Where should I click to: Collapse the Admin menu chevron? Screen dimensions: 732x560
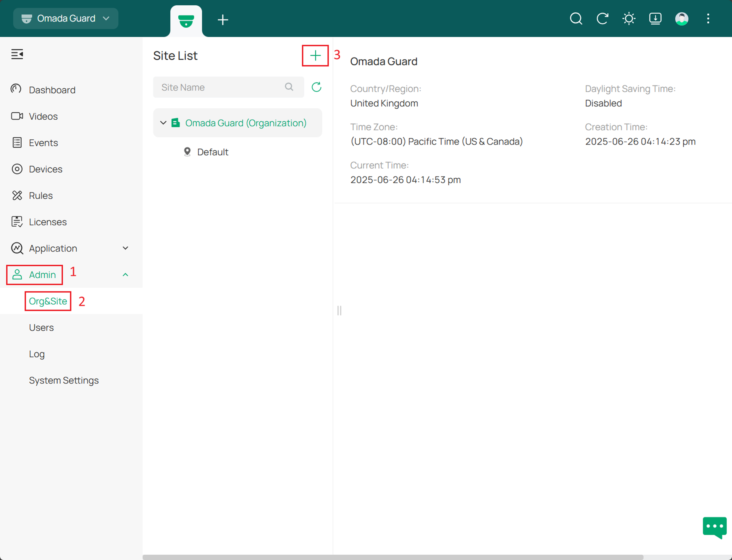125,275
